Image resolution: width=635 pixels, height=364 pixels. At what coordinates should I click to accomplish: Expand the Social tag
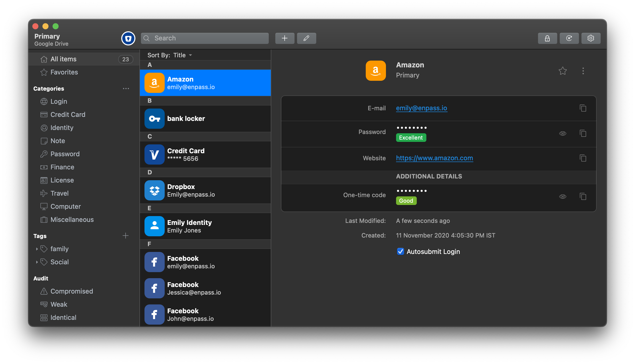pos(37,262)
